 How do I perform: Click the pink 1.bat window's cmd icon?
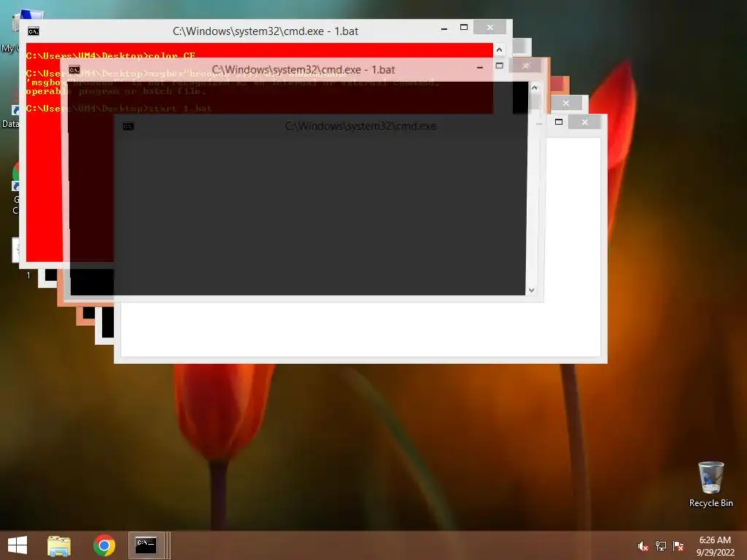[x=74, y=70]
